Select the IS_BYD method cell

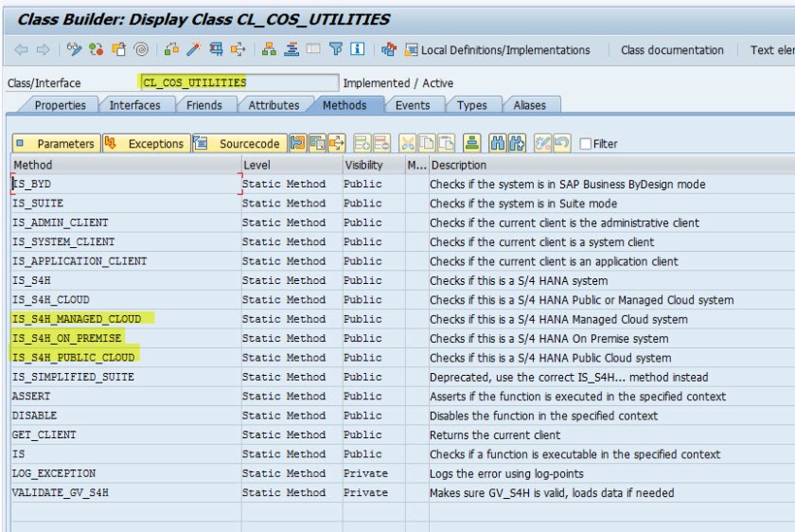coord(126,184)
